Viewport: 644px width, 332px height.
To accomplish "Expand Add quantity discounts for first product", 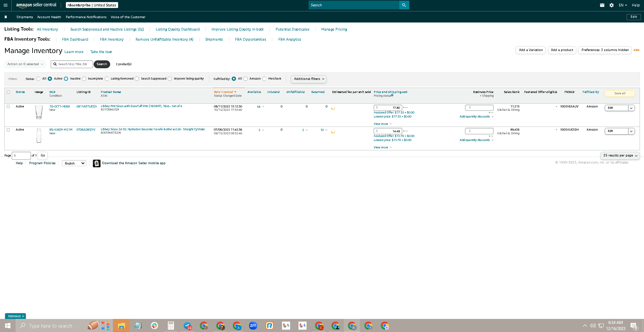I will [476, 116].
